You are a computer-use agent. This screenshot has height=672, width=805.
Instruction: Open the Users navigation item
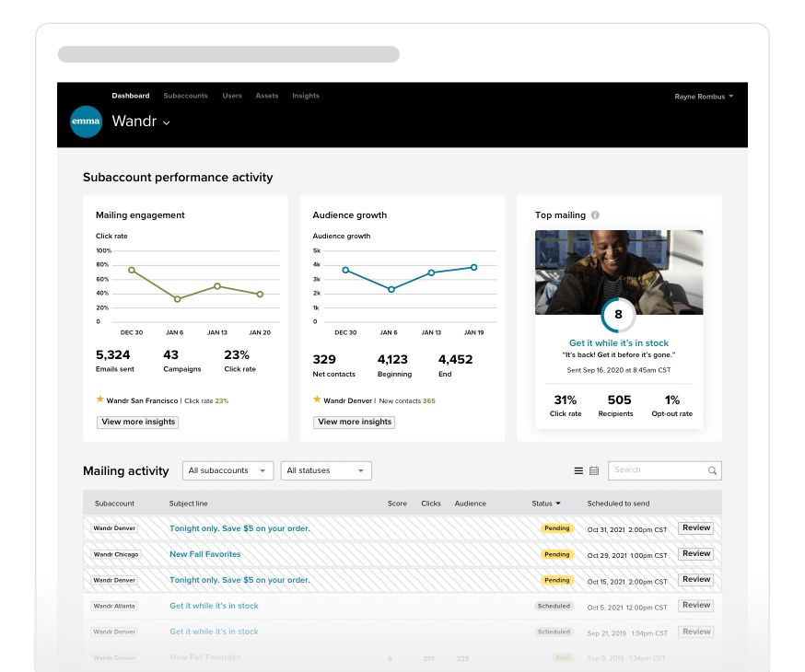[x=232, y=95]
